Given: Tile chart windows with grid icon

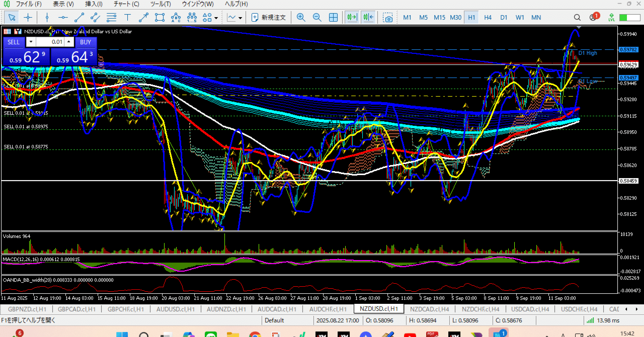Looking at the screenshot, I should (333, 17).
